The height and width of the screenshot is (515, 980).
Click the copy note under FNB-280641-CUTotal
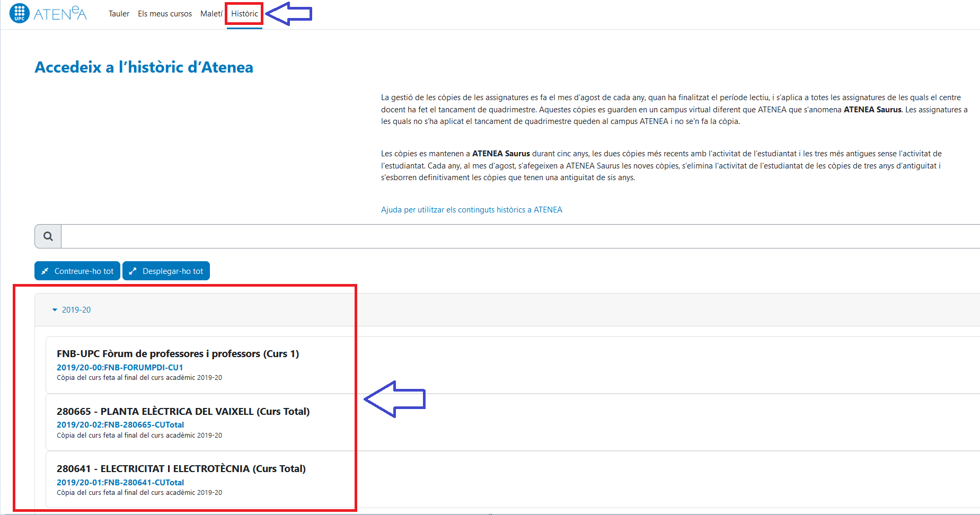[x=139, y=493]
